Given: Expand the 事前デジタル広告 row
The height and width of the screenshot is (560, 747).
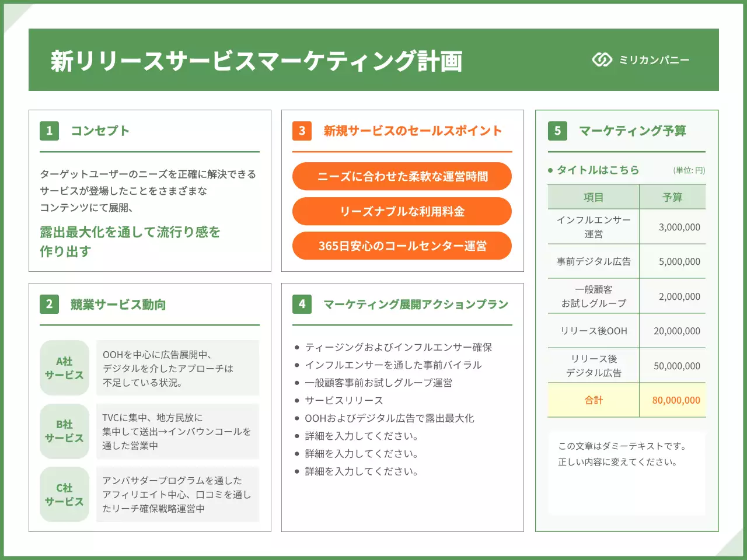Looking at the screenshot, I should click(x=593, y=261).
